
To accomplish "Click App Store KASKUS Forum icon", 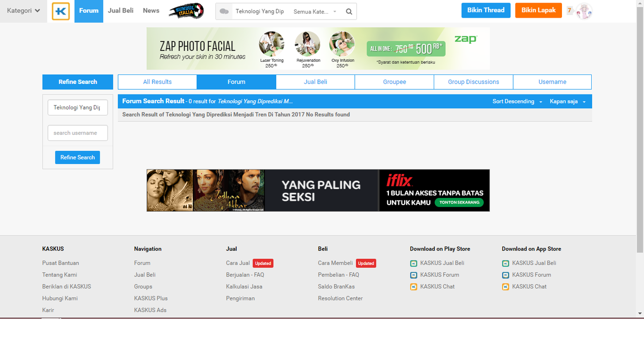I will (506, 275).
